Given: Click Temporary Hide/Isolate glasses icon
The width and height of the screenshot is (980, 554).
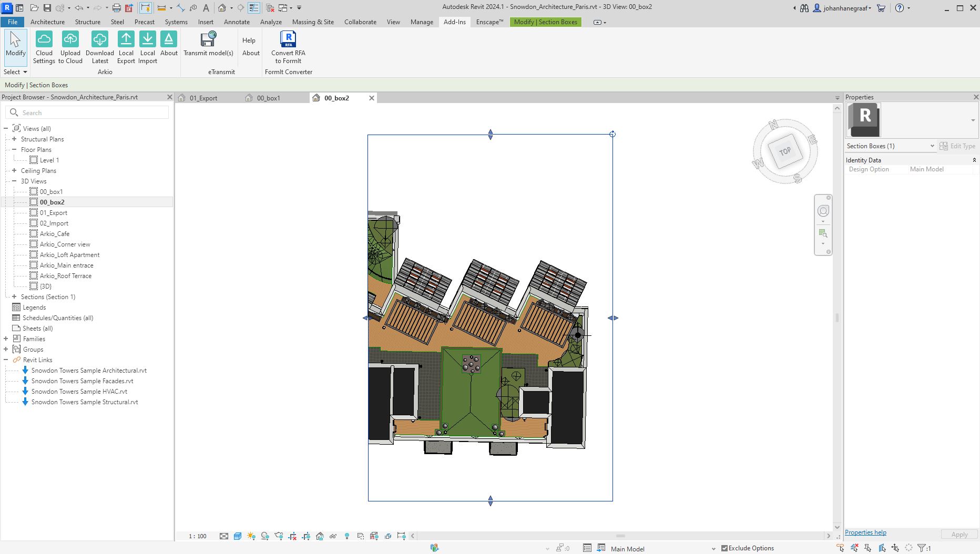Looking at the screenshot, I should click(333, 536).
